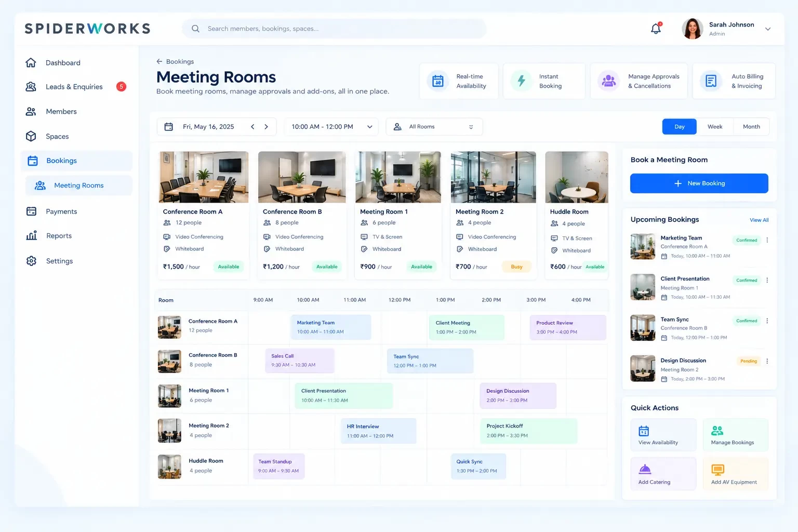Image resolution: width=798 pixels, height=532 pixels.
Task: Click the Add AV Equipment icon
Action: coord(717,470)
